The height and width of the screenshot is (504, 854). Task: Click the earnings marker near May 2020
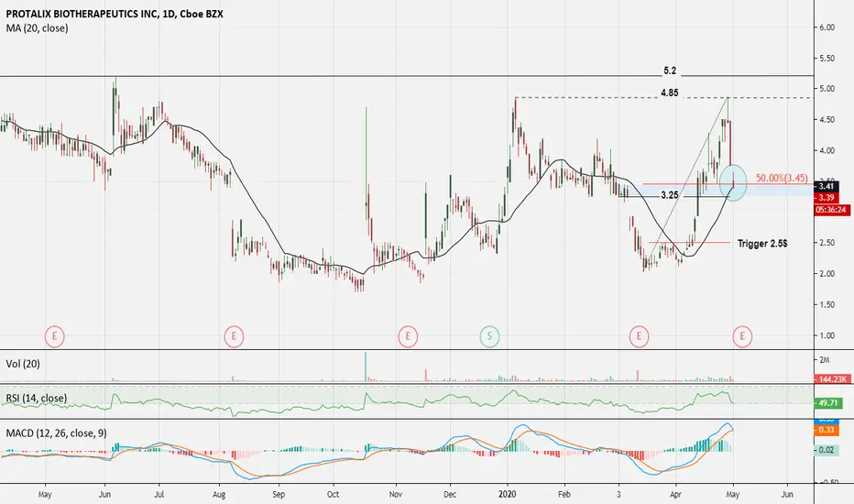click(742, 336)
